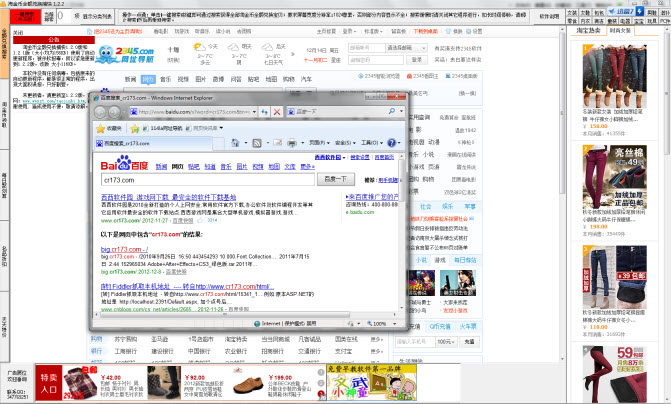The width and height of the screenshot is (671, 404).
Task: Click the red X stop icon in IE
Action: click(277, 112)
